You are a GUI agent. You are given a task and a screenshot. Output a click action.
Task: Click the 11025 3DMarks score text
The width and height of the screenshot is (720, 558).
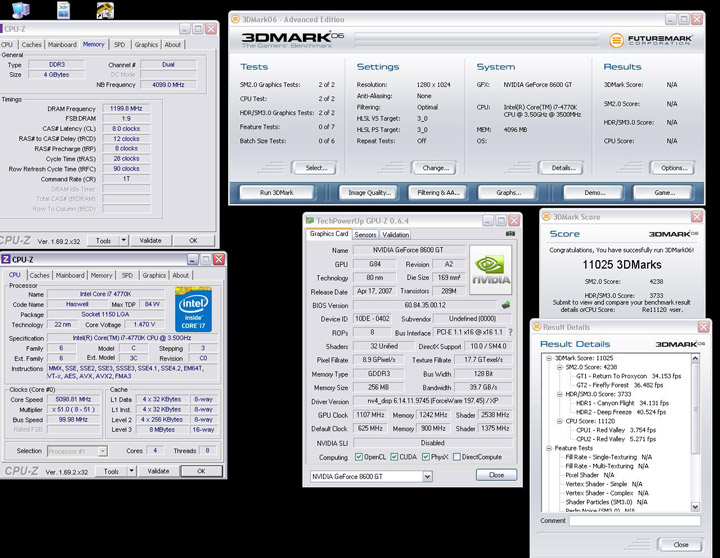pyautogui.click(x=622, y=265)
